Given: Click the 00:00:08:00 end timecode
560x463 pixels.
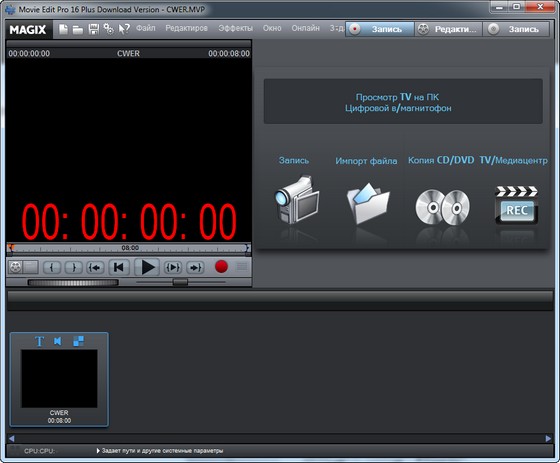Looking at the screenshot, I should coord(229,54).
